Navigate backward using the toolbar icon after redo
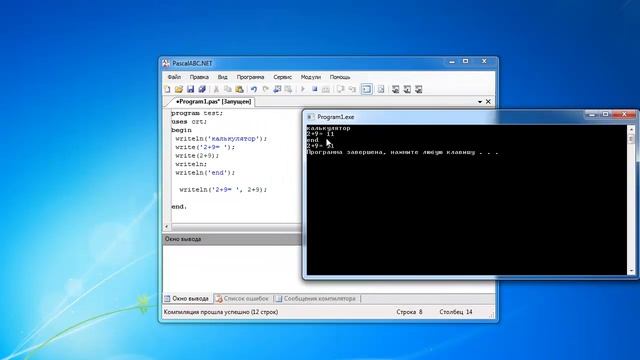The image size is (640, 360). coord(277,89)
